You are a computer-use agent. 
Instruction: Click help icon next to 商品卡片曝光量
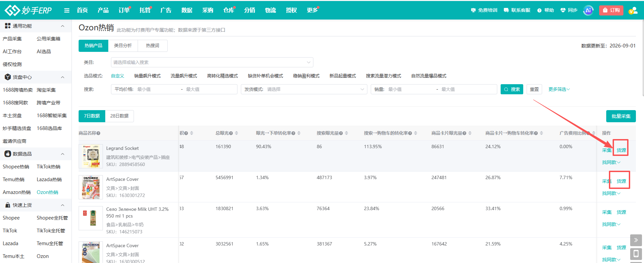click(x=464, y=133)
